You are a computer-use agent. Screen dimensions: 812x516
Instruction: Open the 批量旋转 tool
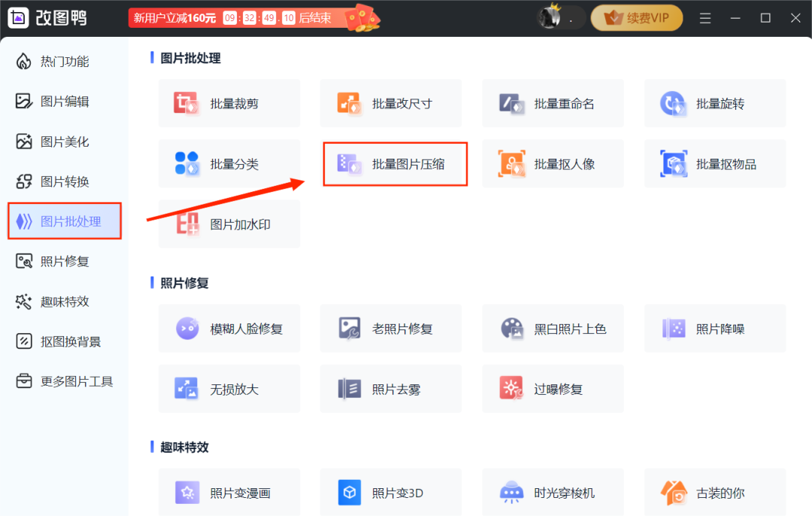pos(714,103)
